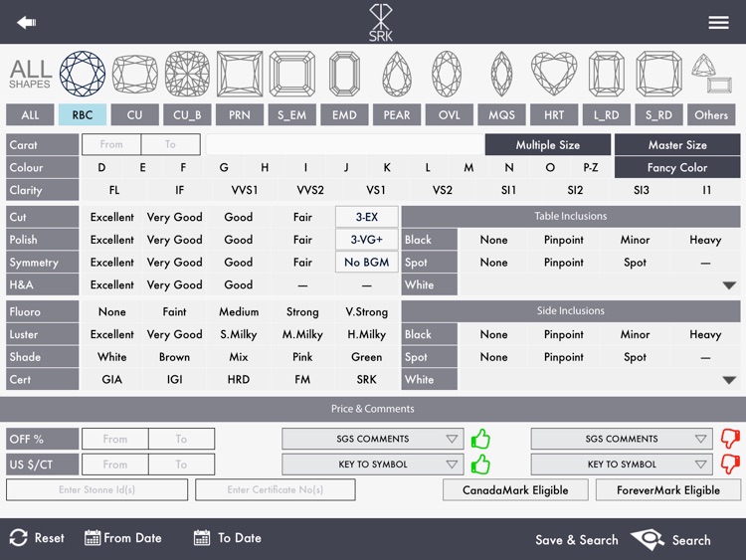Open the left SGS Comments dropdown
Screen dimensions: 746x560
[x=373, y=439]
